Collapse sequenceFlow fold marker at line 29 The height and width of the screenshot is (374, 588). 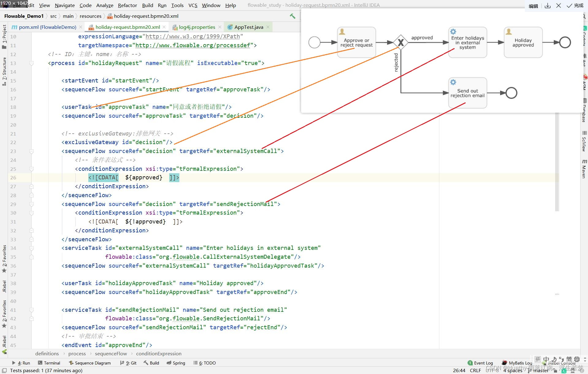tap(31, 204)
